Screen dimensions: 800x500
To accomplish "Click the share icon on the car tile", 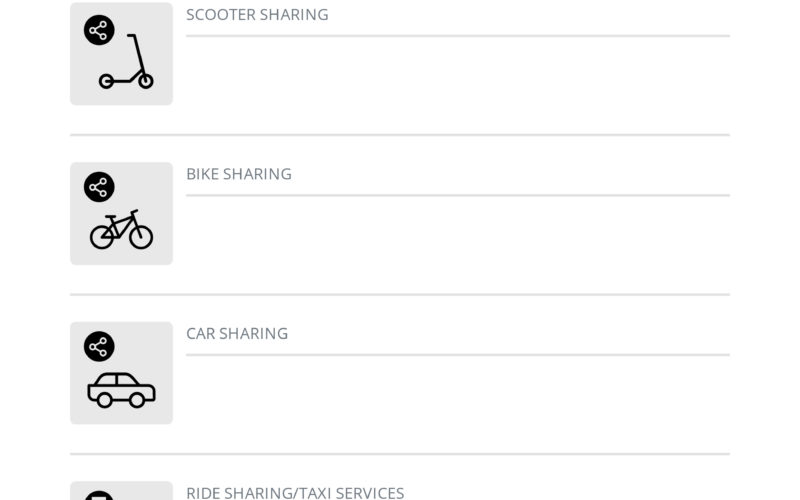I will [99, 346].
